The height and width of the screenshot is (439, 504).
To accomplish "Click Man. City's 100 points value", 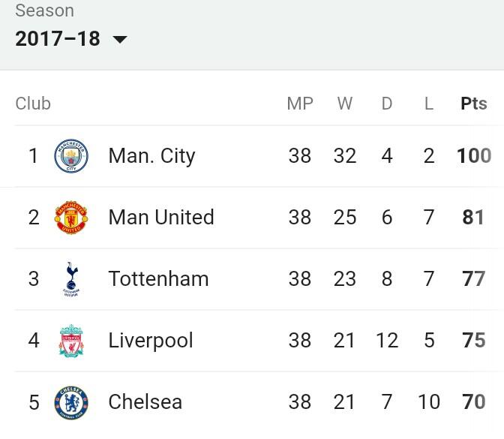I will pyautogui.click(x=474, y=156).
